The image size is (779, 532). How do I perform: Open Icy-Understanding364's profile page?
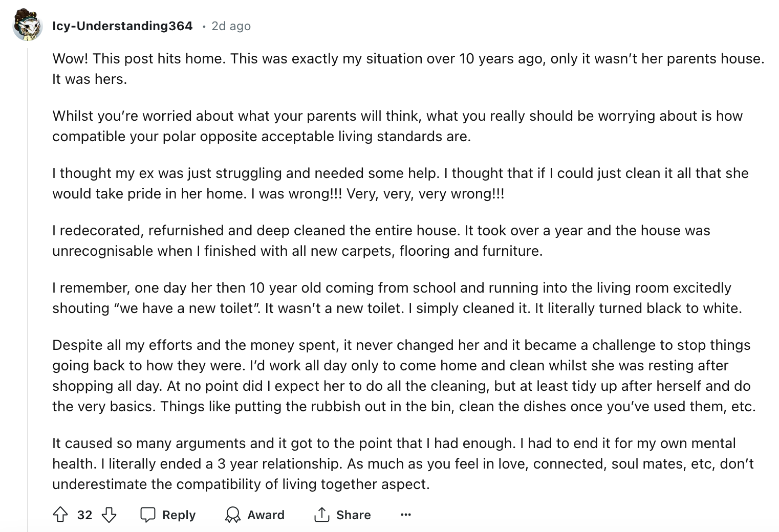(123, 26)
